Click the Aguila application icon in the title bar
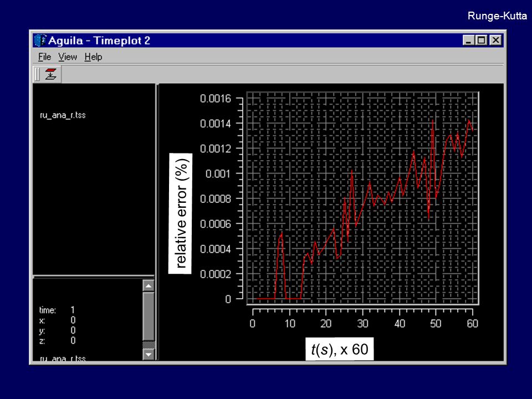532x399 pixels. click(x=40, y=40)
